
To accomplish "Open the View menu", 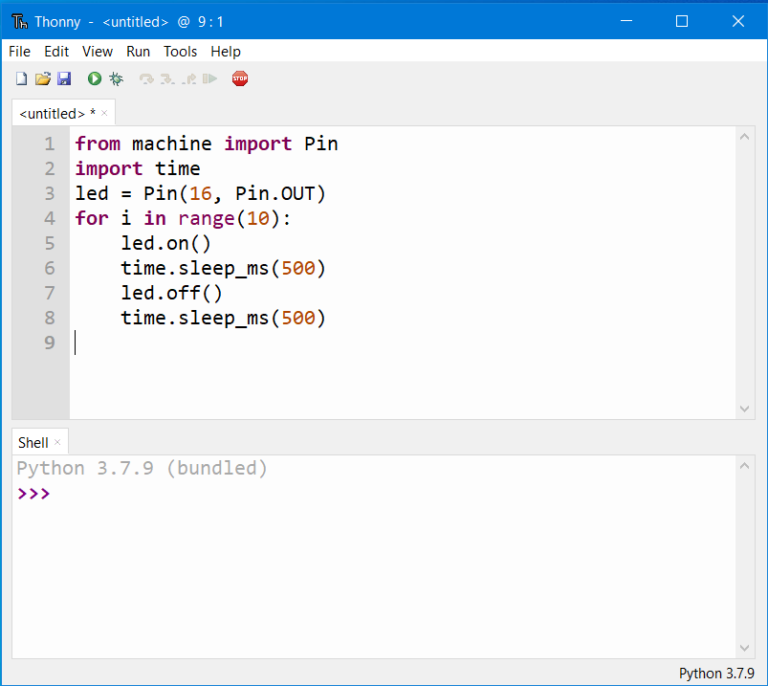I will [97, 51].
